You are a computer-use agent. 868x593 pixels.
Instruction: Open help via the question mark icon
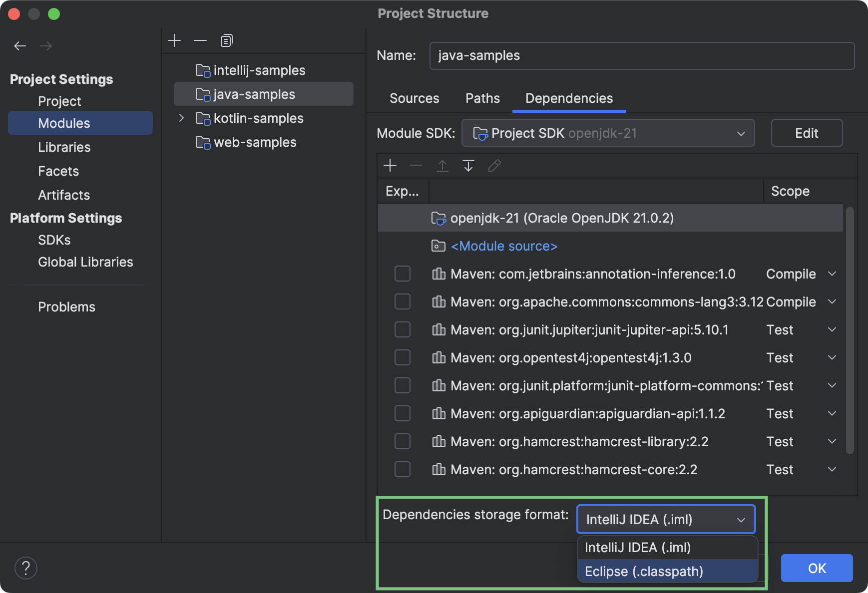26,568
